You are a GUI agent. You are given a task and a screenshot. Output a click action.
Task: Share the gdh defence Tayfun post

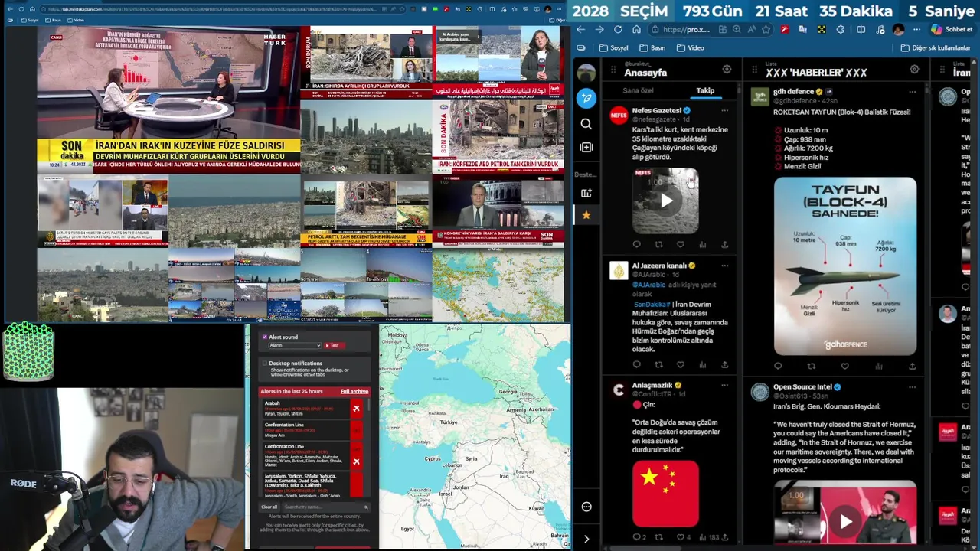912,367
